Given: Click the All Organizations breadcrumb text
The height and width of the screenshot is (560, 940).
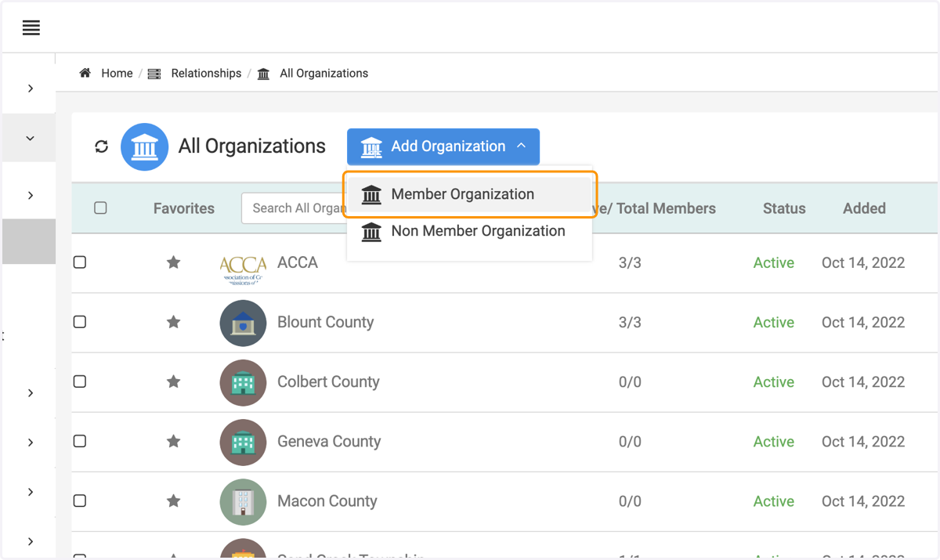Looking at the screenshot, I should [x=324, y=73].
